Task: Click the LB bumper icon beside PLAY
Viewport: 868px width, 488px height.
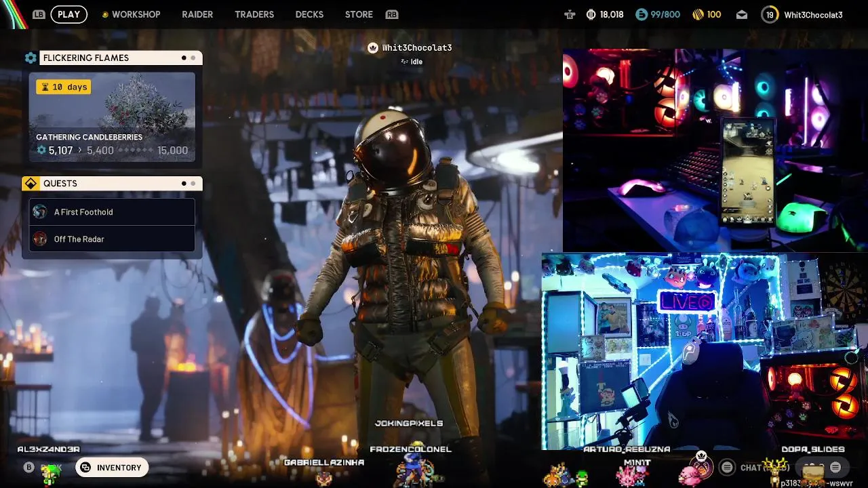Action: (x=39, y=14)
